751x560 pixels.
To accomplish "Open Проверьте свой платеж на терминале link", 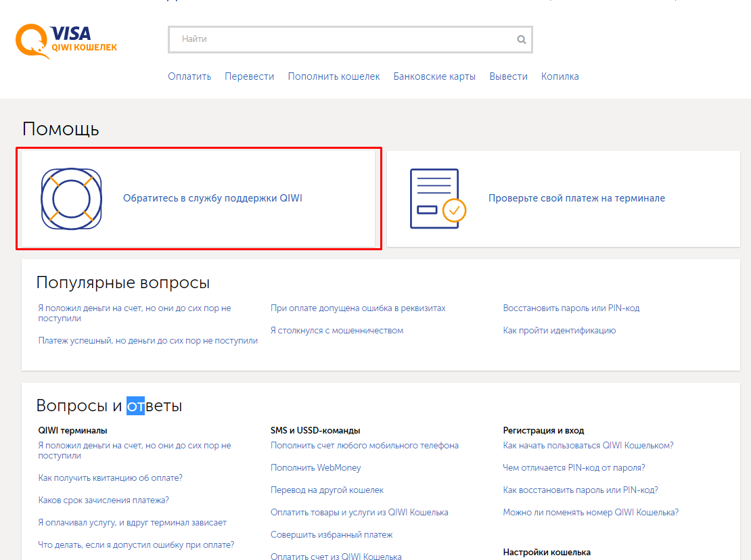I will [576, 198].
